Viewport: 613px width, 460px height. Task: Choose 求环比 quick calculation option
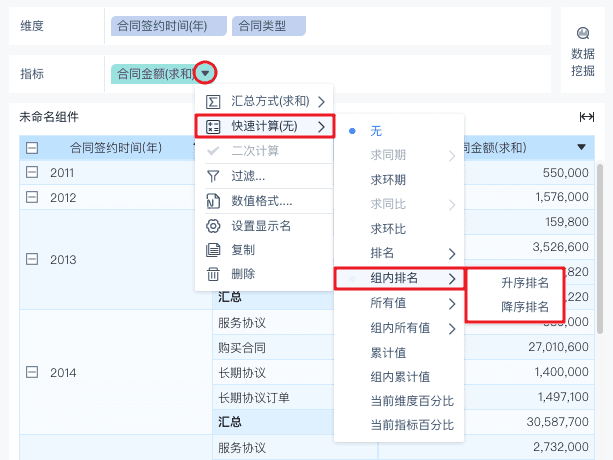388,229
